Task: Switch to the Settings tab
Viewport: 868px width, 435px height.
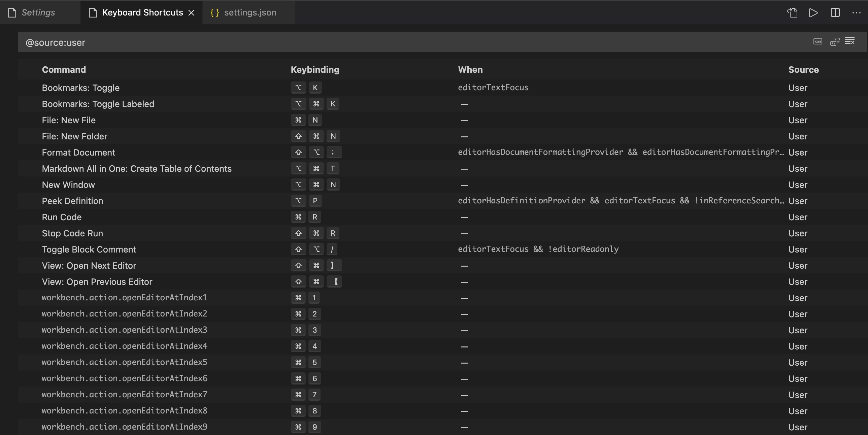Action: (38, 13)
